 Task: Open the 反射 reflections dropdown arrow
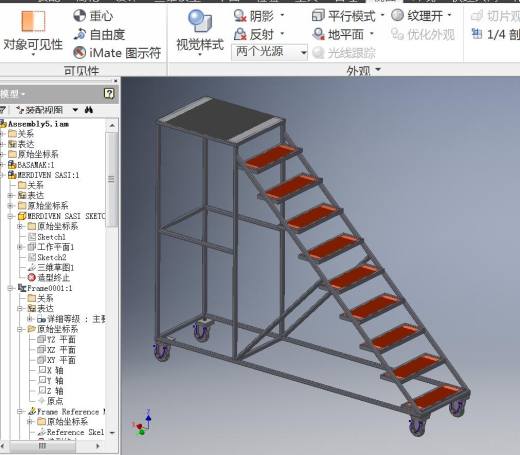tap(282, 34)
